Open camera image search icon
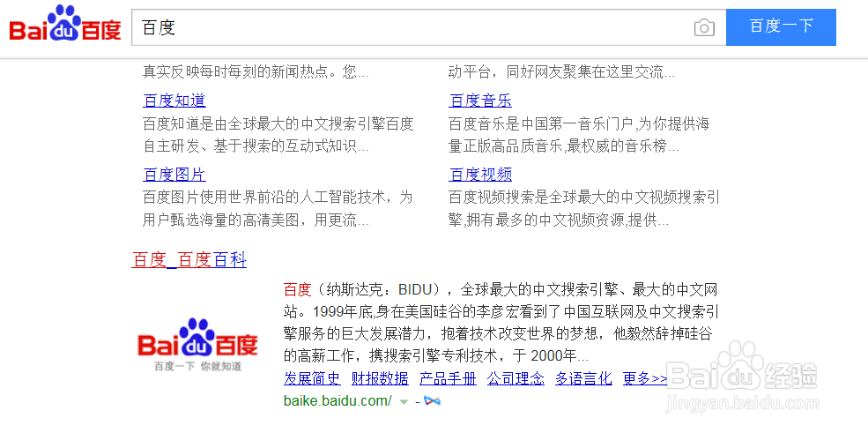This screenshot has height=433, width=868. [704, 27]
